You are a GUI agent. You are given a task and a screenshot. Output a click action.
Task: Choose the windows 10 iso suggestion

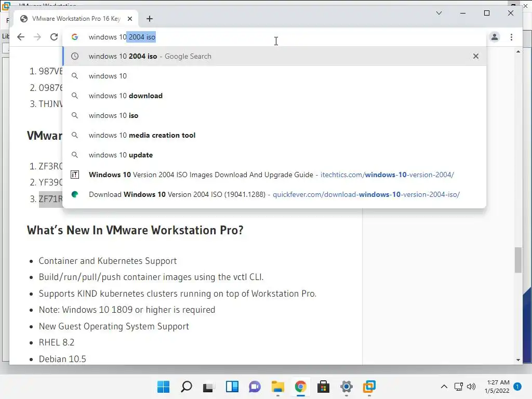coord(274,115)
